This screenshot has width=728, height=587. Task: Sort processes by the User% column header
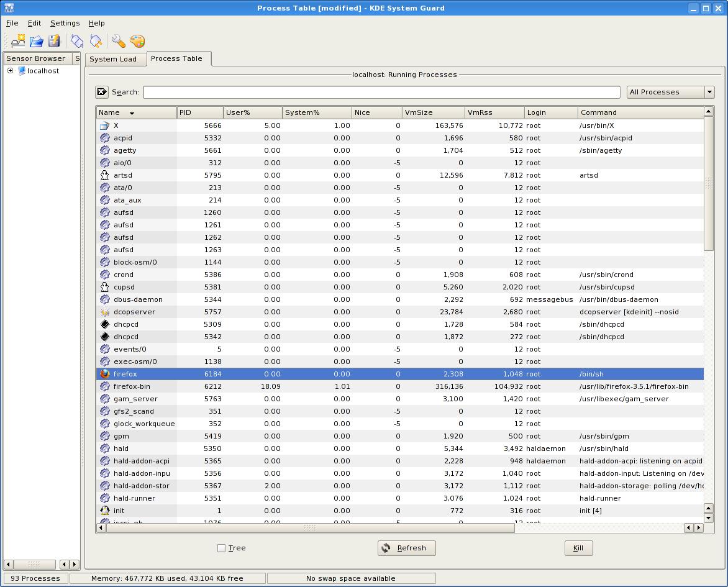253,112
